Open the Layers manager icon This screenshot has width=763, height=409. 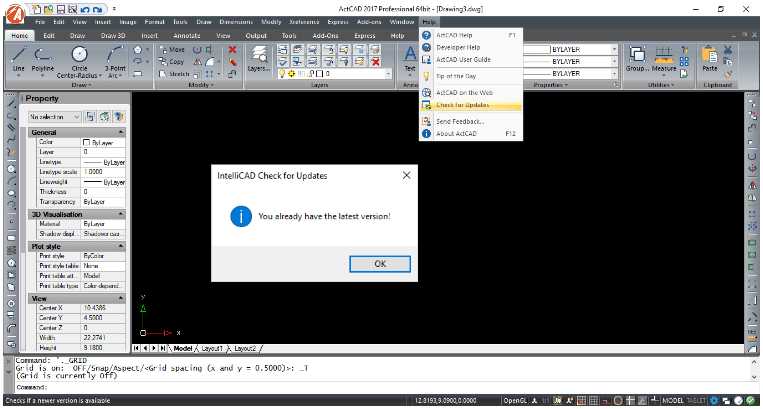257,57
